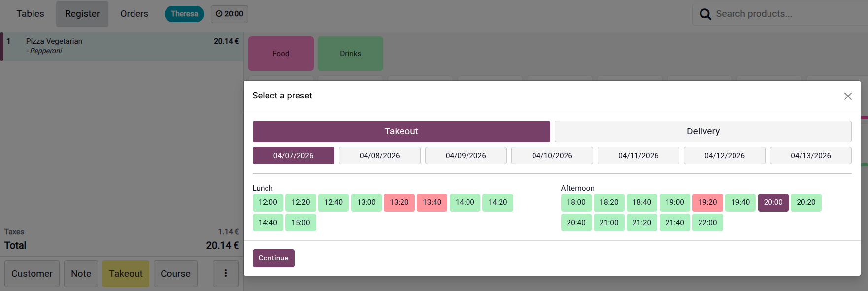Select the 12:00 lunch time slot
This screenshot has width=868, height=291.
[267, 202]
